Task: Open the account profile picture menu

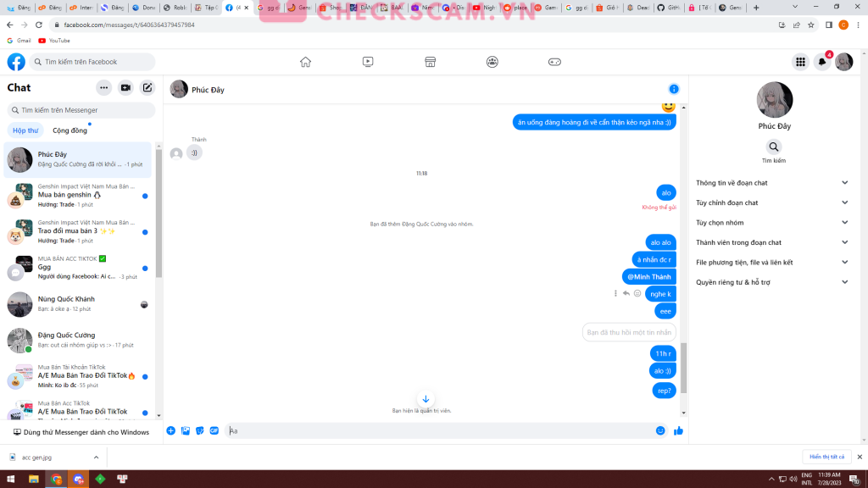Action: (844, 62)
